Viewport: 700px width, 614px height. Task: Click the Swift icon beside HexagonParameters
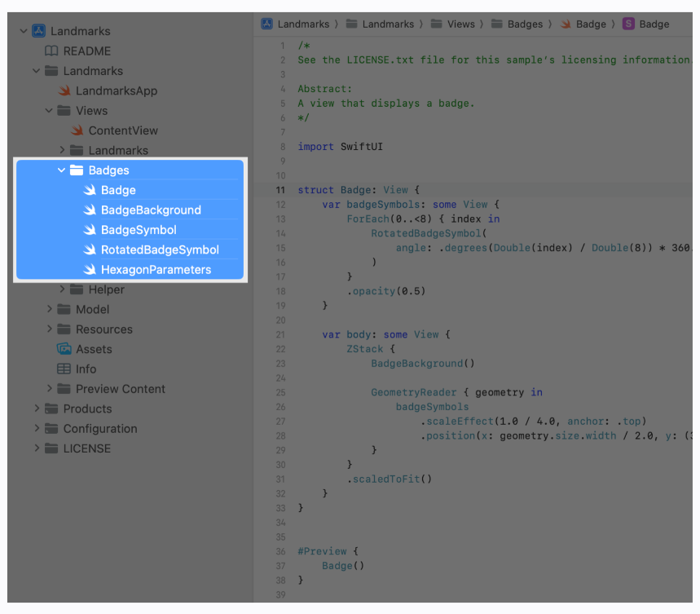[90, 270]
